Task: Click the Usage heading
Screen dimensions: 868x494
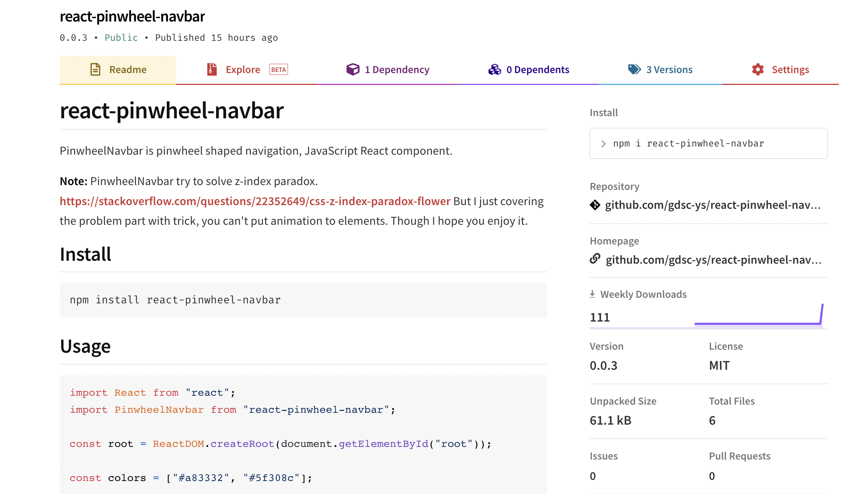Action: tap(85, 347)
